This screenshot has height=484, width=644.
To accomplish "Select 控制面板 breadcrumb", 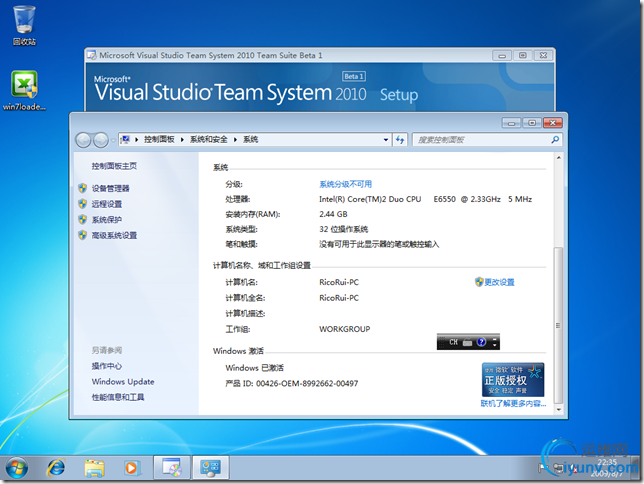I will 159,140.
